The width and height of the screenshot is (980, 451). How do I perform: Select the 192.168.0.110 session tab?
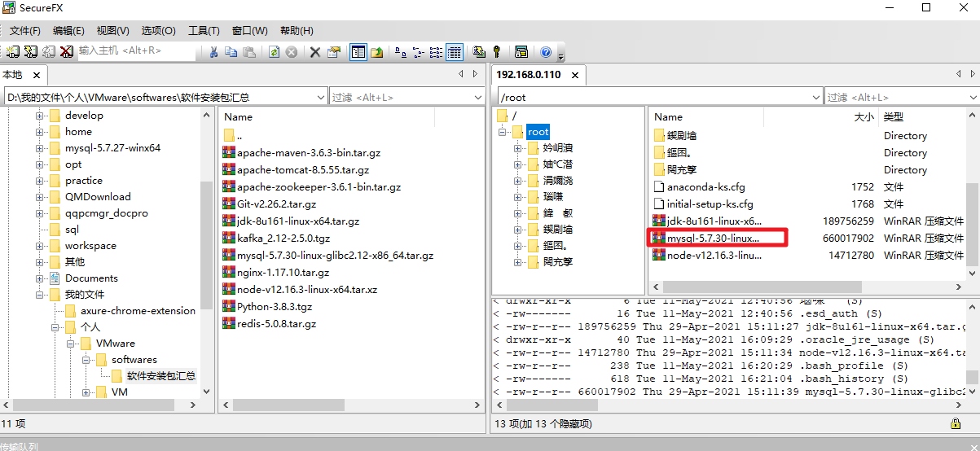(x=528, y=74)
